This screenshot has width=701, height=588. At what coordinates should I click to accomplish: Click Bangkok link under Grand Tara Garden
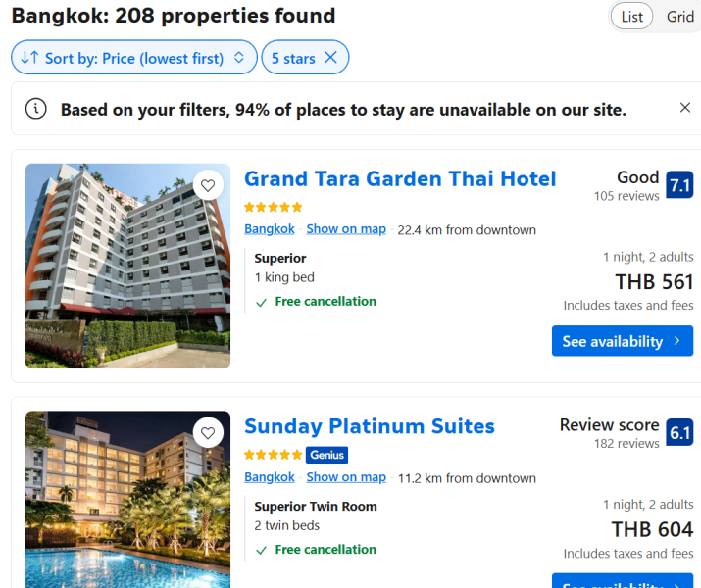(270, 228)
